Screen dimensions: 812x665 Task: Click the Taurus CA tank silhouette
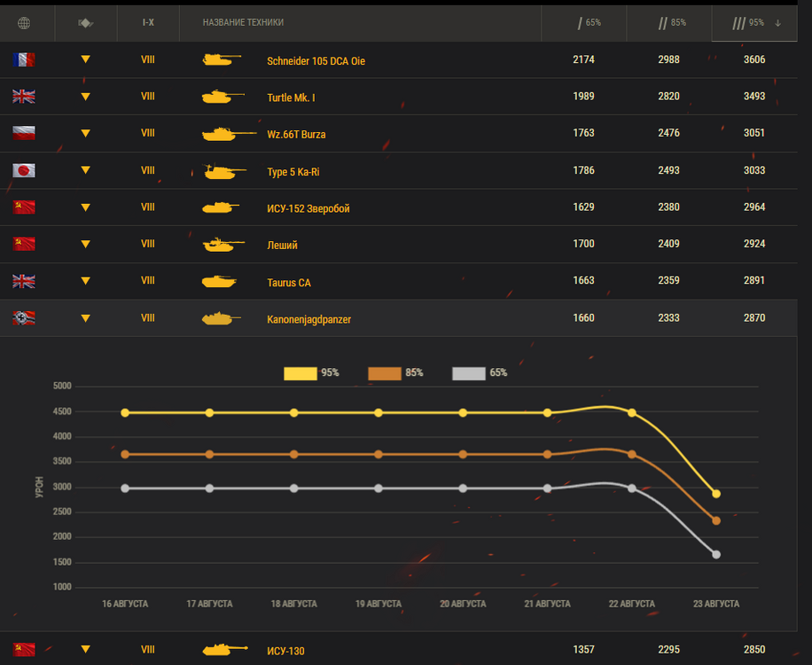point(219,281)
